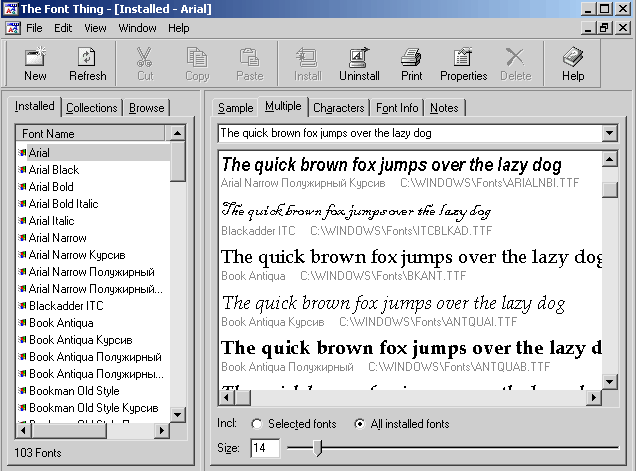Open the Font Info tab
Image resolution: width=636 pixels, height=471 pixels.
[397, 108]
